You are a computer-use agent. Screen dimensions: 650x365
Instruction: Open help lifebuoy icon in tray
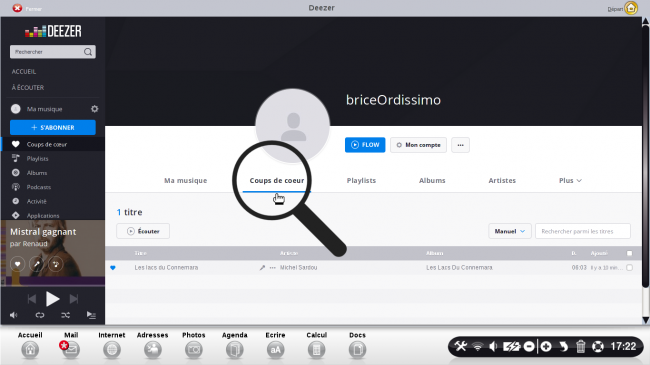click(598, 346)
